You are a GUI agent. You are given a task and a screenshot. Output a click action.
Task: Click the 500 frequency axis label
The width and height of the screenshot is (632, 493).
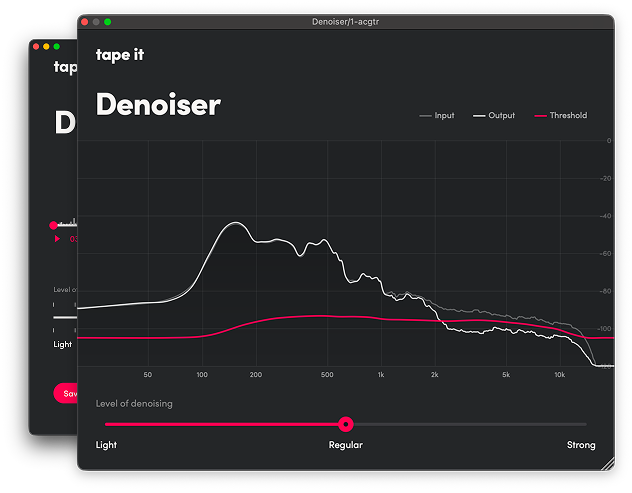click(x=327, y=375)
